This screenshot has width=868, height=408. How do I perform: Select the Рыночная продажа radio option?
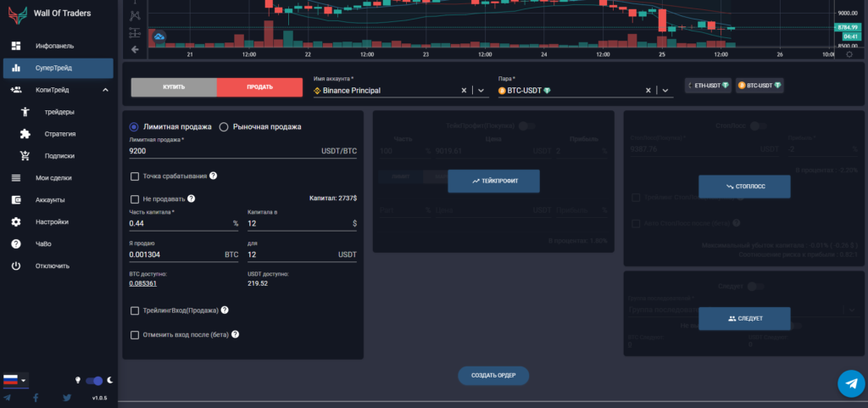(224, 127)
